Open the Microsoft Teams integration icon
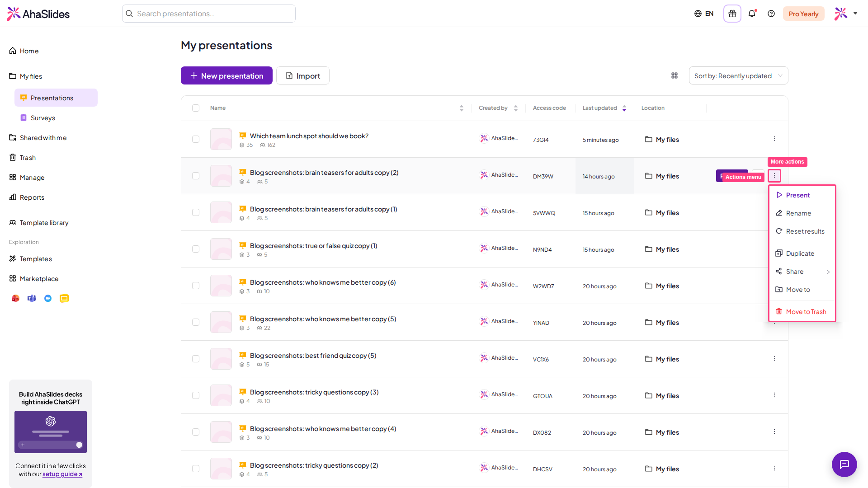Screen dimensions: 868x488 (x=32, y=298)
